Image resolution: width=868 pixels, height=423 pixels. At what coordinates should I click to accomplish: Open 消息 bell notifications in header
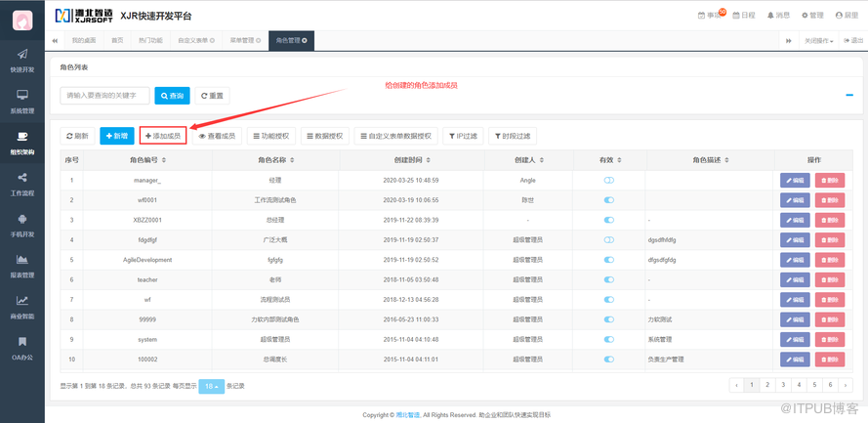(x=778, y=16)
